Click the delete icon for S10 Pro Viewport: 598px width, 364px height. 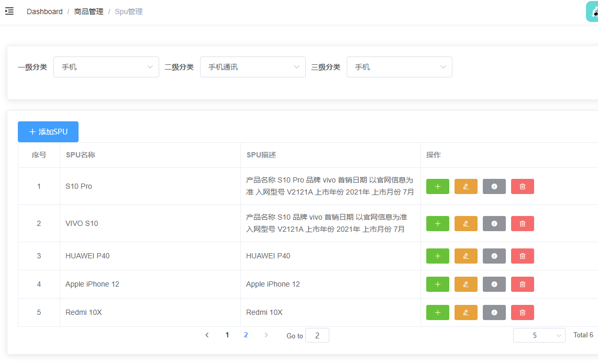point(522,186)
